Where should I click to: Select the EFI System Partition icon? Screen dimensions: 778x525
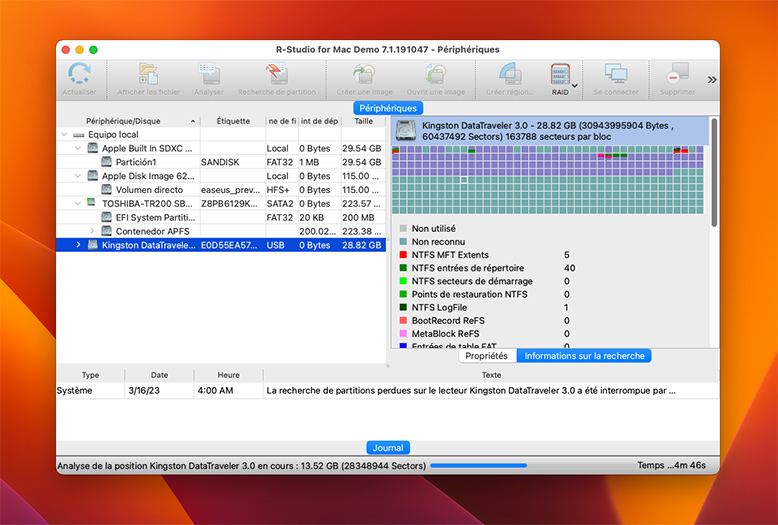tap(106, 217)
